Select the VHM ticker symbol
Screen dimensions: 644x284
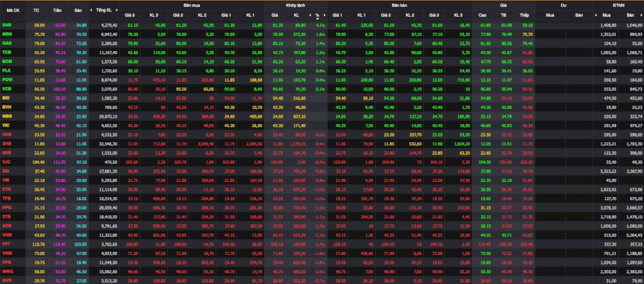(6, 235)
